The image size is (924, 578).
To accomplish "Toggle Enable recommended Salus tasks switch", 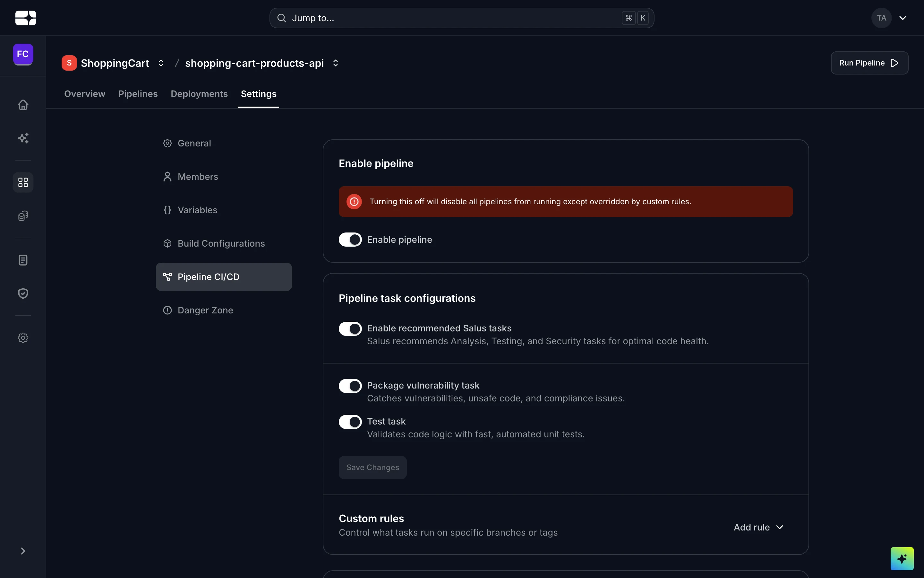I will coord(350,329).
